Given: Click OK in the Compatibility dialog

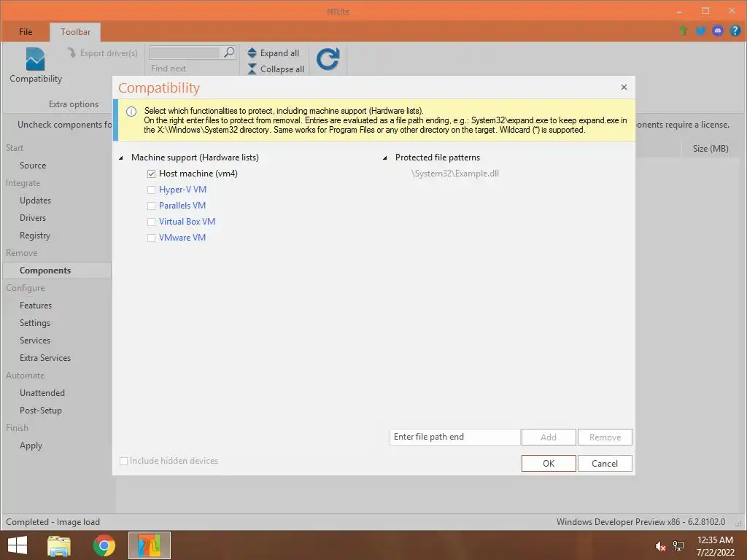Looking at the screenshot, I should [x=549, y=463].
